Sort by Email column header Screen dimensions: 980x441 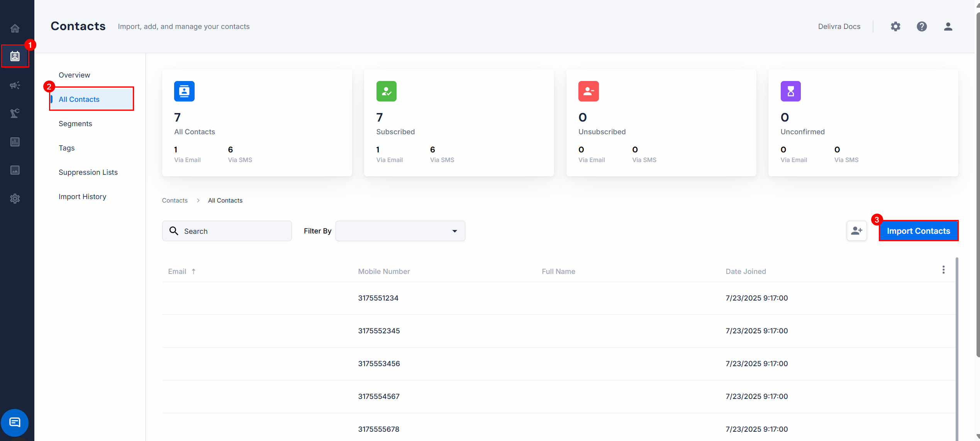pyautogui.click(x=177, y=271)
